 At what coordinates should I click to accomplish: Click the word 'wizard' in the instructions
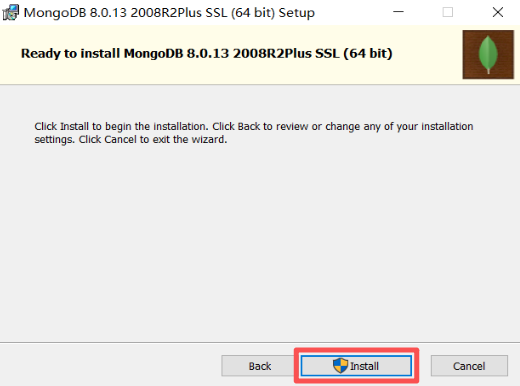(208, 139)
